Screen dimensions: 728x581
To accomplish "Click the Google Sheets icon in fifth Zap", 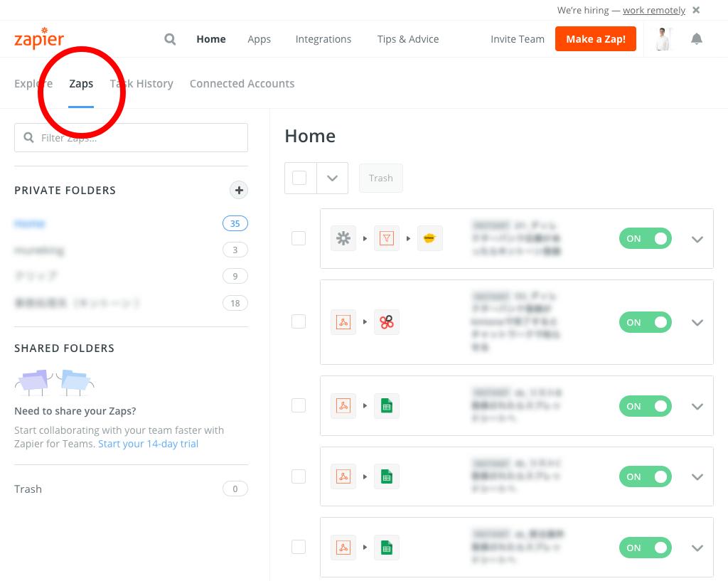I will [386, 548].
